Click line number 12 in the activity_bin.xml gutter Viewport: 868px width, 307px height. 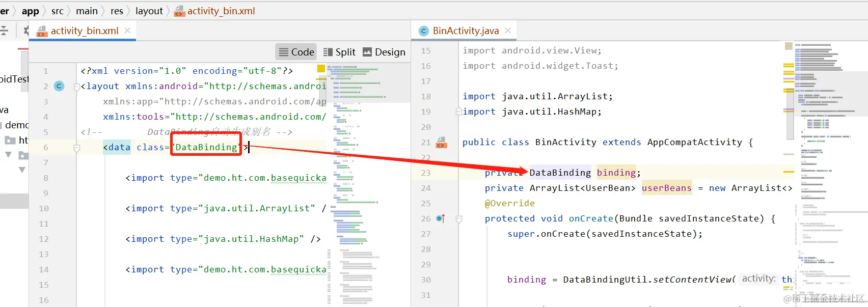44,239
